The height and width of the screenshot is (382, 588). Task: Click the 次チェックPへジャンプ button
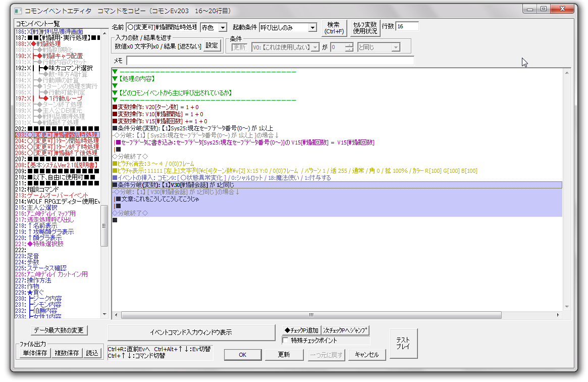[x=345, y=330]
